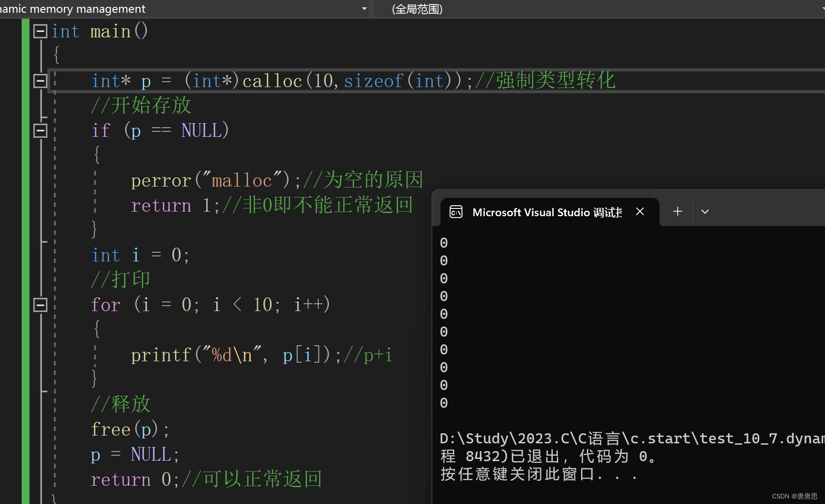Viewport: 825px width, 504px height.
Task: Click the main function name
Action: (111, 31)
